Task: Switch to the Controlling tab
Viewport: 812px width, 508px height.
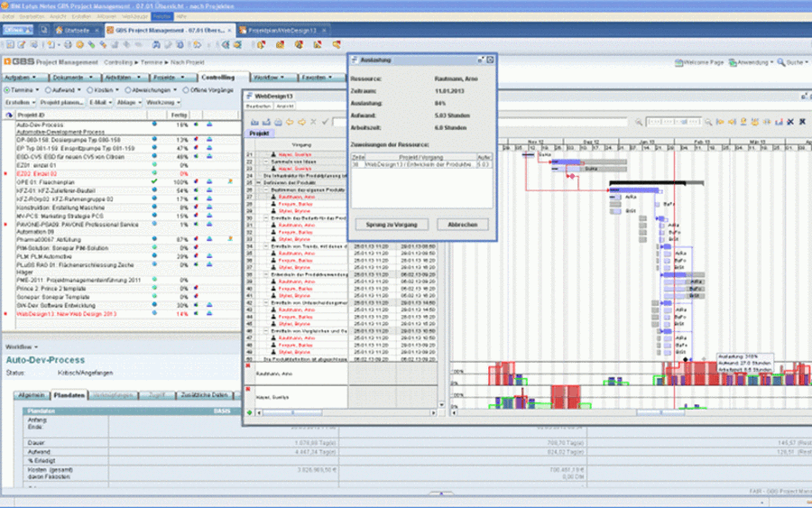Action: (x=218, y=78)
